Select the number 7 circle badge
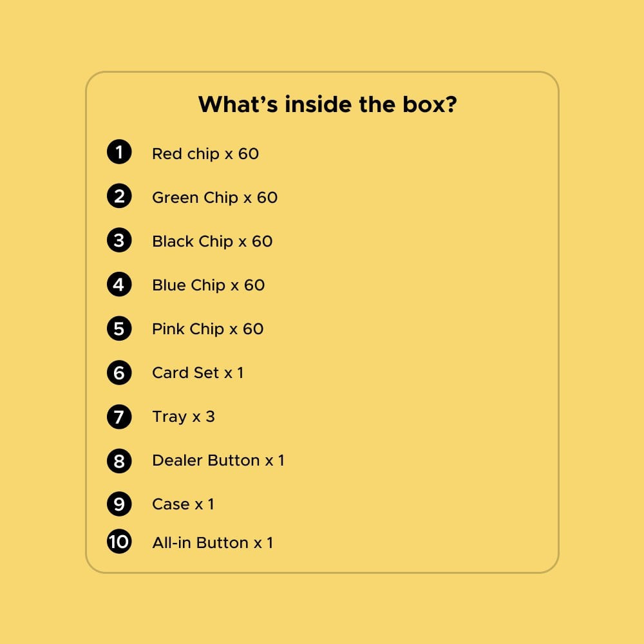 point(119,417)
